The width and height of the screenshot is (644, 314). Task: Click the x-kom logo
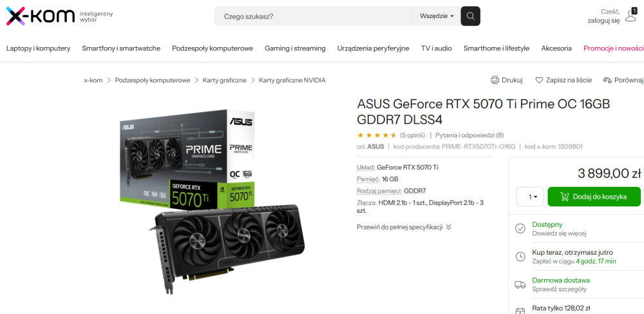(40, 16)
